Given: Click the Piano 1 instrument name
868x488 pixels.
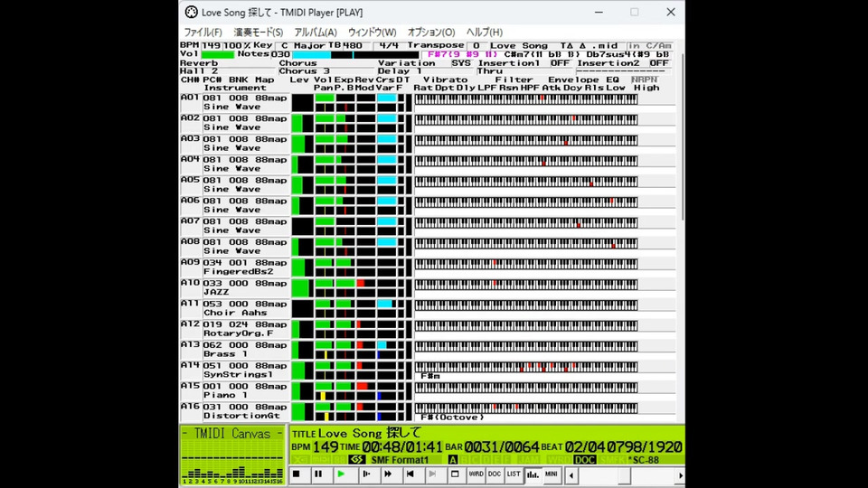Looking at the screenshot, I should pos(225,395).
